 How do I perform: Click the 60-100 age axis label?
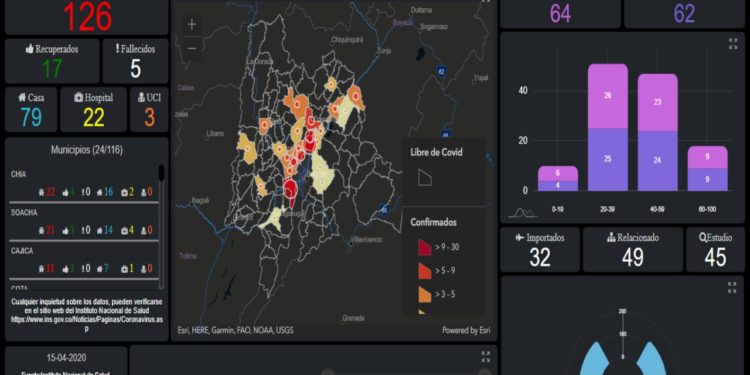(707, 210)
